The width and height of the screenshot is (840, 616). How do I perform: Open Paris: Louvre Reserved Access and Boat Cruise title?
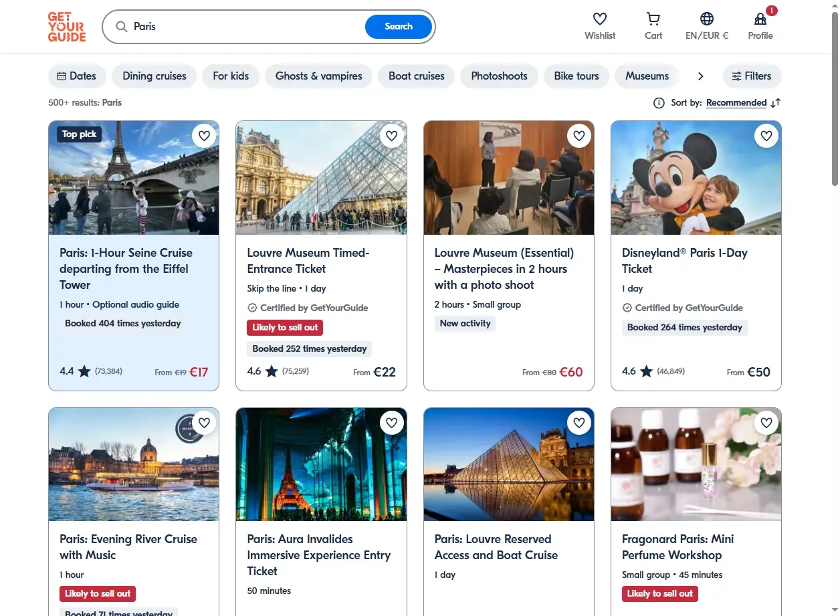tap(496, 547)
